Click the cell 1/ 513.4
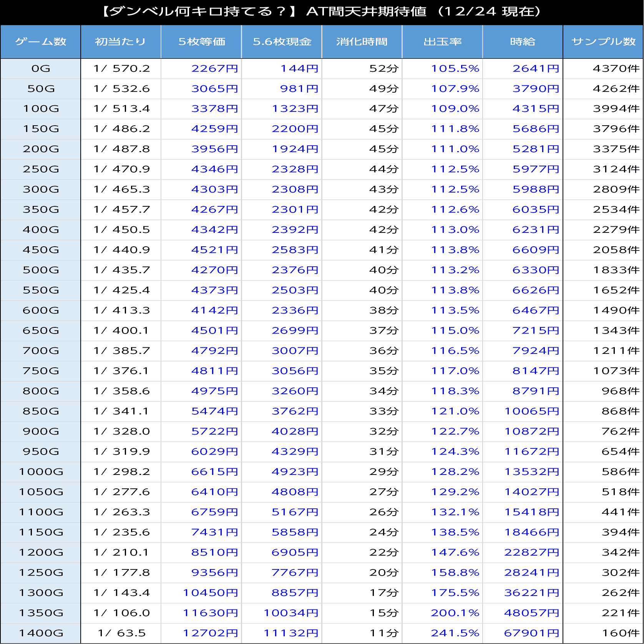This screenshot has width=644, height=644. click(x=121, y=109)
